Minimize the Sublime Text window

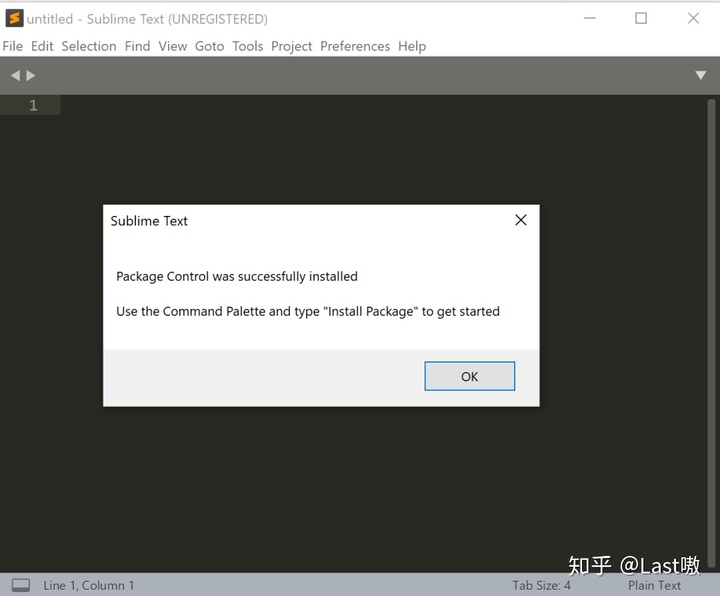pos(590,18)
